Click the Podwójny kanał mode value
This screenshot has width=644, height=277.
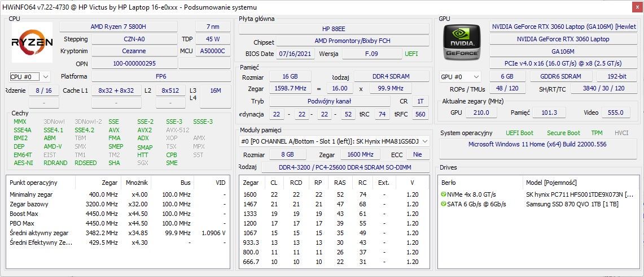click(330, 101)
